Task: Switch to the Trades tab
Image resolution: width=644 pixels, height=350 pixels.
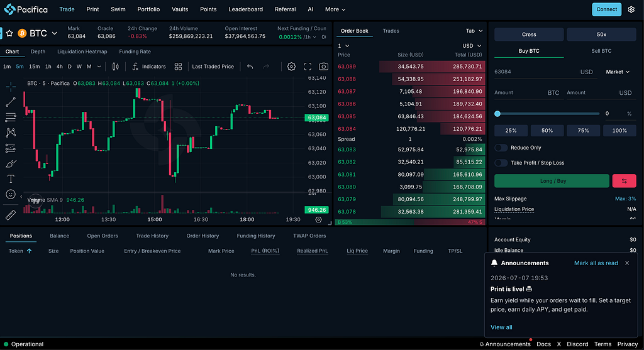Action: pos(391,31)
